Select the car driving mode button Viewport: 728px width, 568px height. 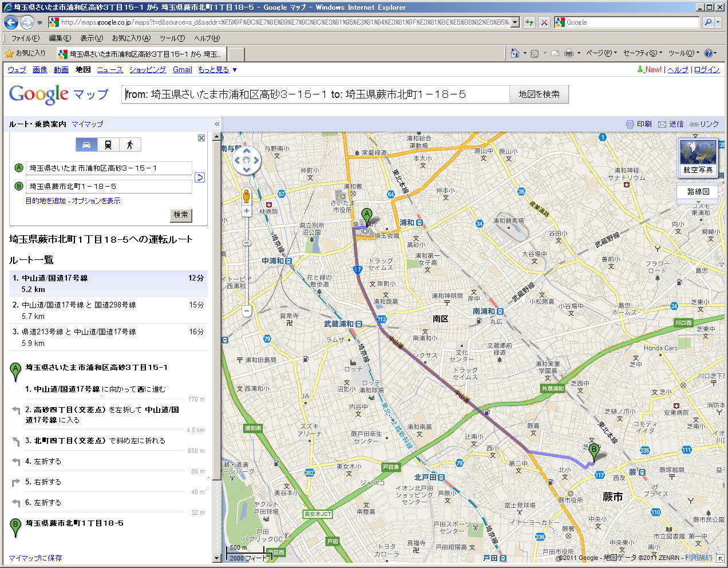[x=86, y=145]
